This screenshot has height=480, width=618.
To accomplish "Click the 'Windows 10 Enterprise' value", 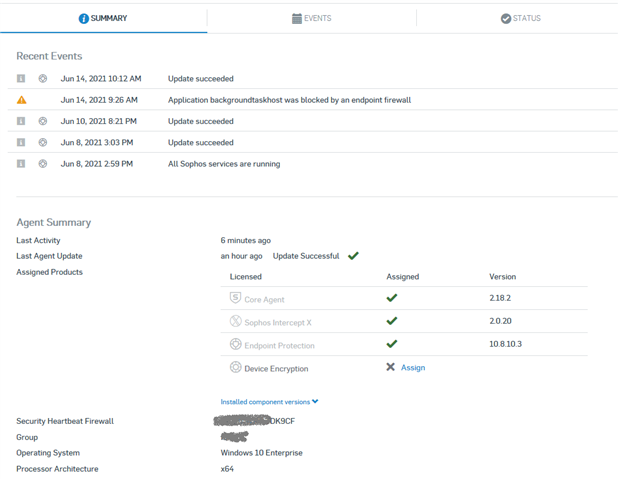I will [261, 453].
